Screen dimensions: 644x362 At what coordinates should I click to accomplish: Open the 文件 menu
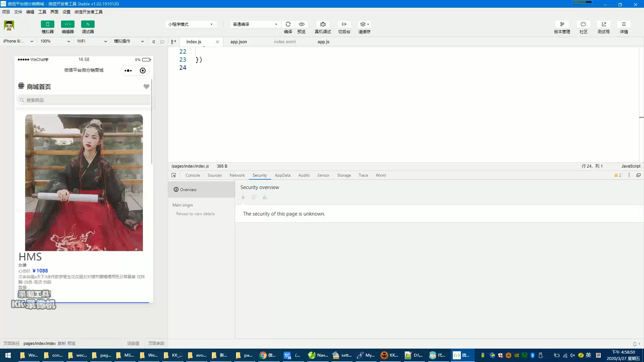[x=18, y=12]
